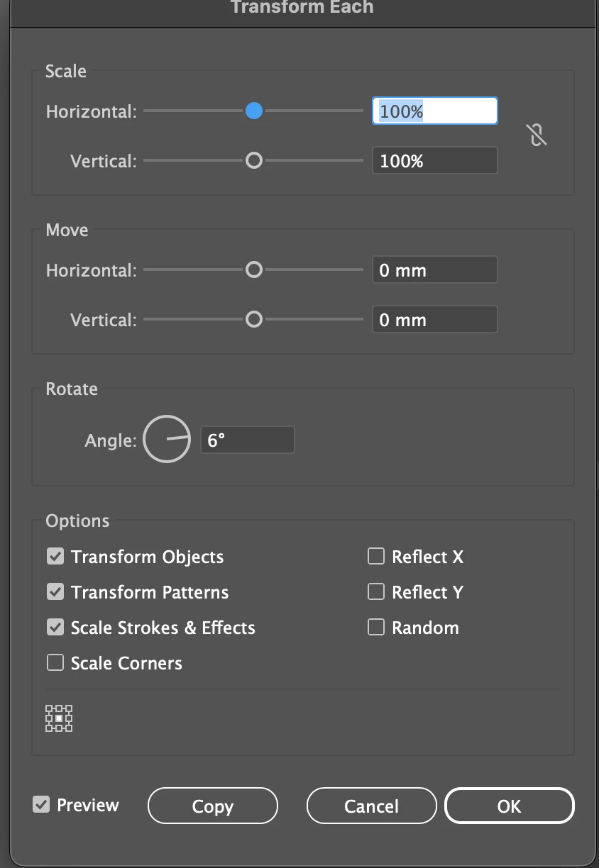Image resolution: width=599 pixels, height=868 pixels.
Task: Click the Scale Horizontal slider handle
Action: click(254, 111)
